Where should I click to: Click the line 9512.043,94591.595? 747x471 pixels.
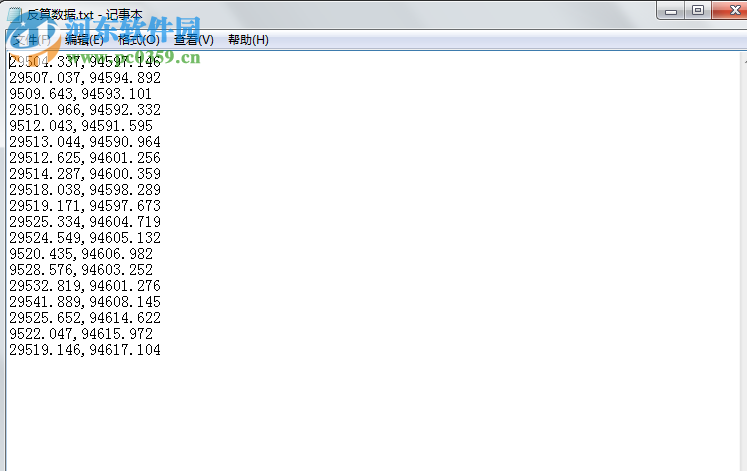click(x=81, y=126)
